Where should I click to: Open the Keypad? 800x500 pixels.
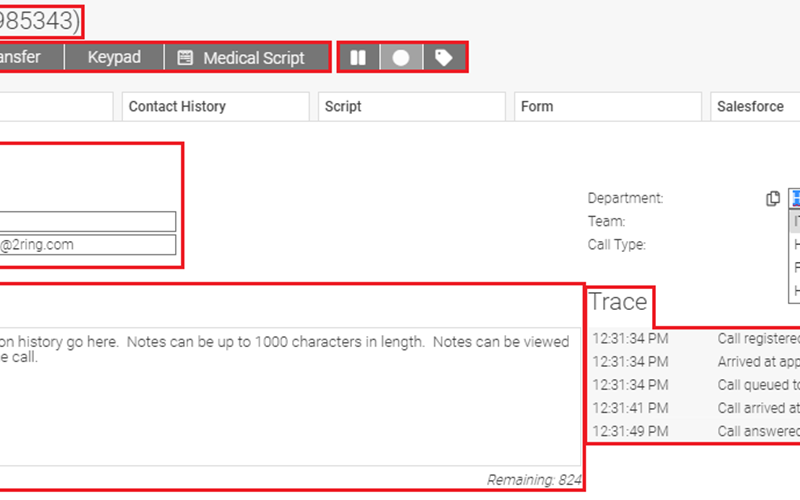[x=114, y=58]
